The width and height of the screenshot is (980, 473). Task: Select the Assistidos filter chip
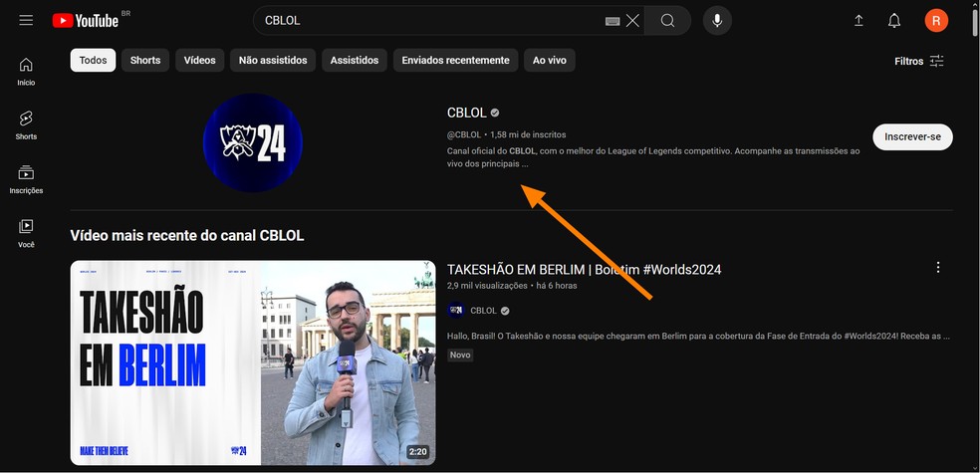click(355, 61)
